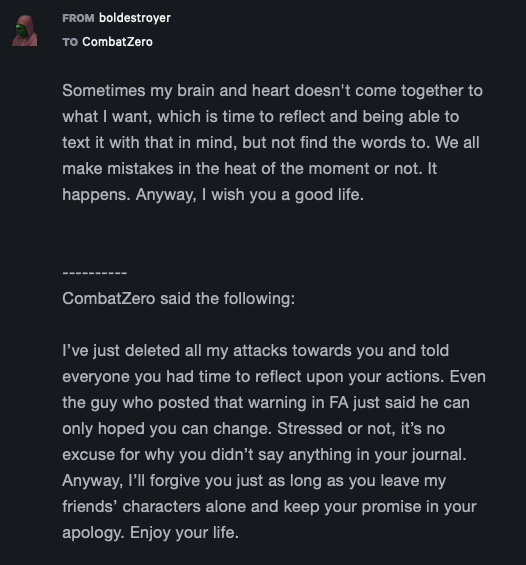Click the line starting 'what I want, which'
The width and height of the screenshot is (526, 565).
tap(260, 117)
